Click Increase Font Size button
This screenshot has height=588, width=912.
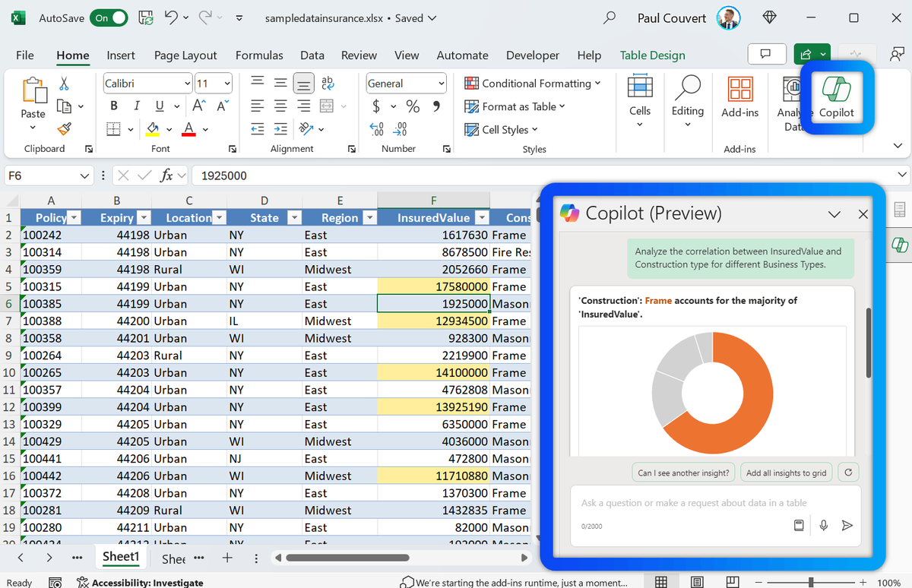tap(199, 106)
